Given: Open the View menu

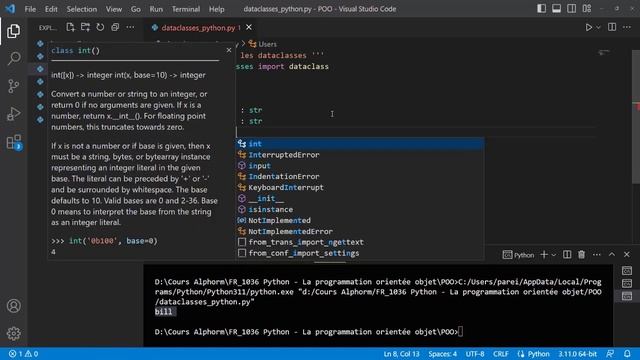Looking at the screenshot, I should click(114, 9).
